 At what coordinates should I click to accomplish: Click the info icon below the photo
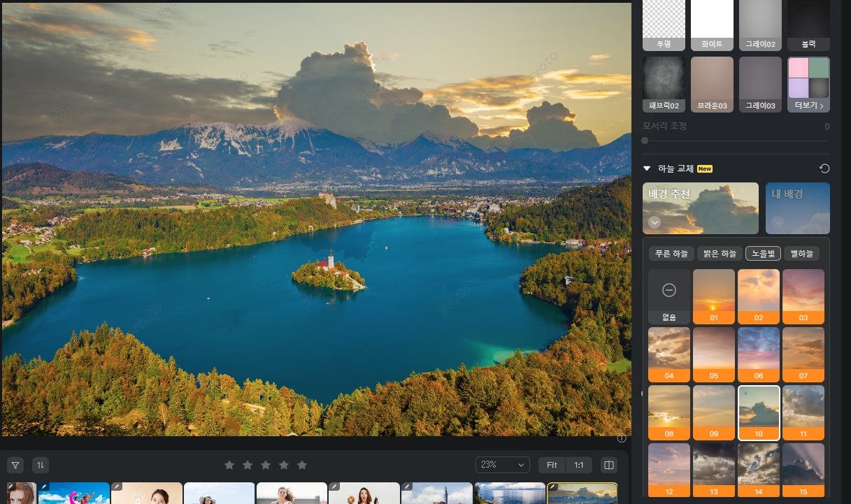(x=621, y=439)
